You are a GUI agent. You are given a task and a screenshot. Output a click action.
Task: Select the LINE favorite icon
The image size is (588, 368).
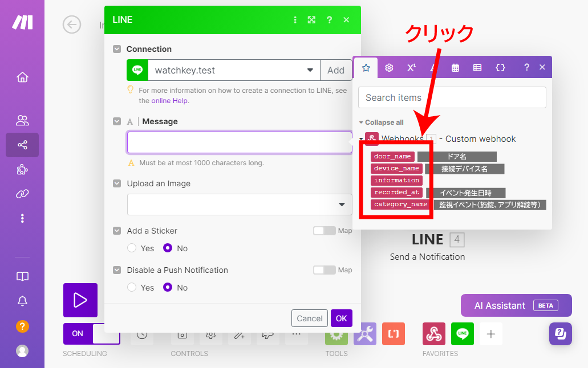pos(463,334)
